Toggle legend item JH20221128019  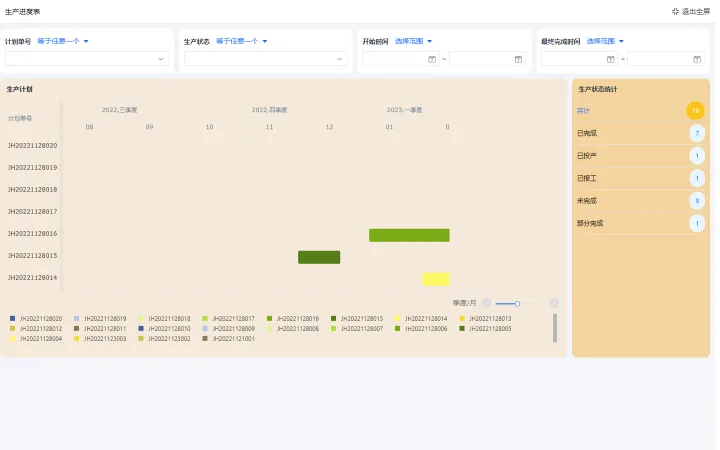100,319
